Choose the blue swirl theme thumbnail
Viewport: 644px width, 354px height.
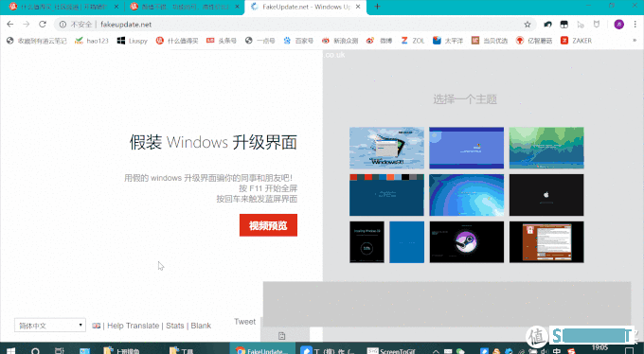click(467, 195)
